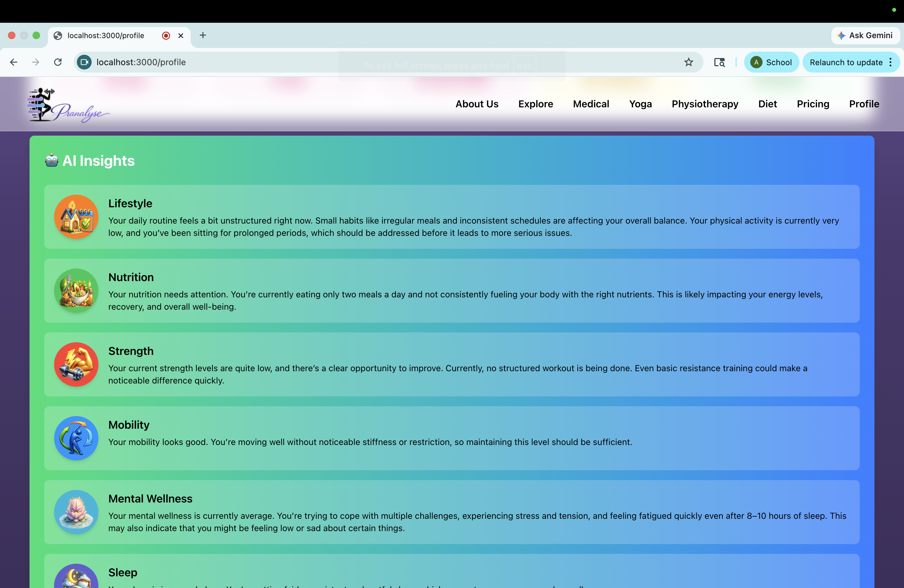
Task: Open the Medical section
Action: point(591,104)
